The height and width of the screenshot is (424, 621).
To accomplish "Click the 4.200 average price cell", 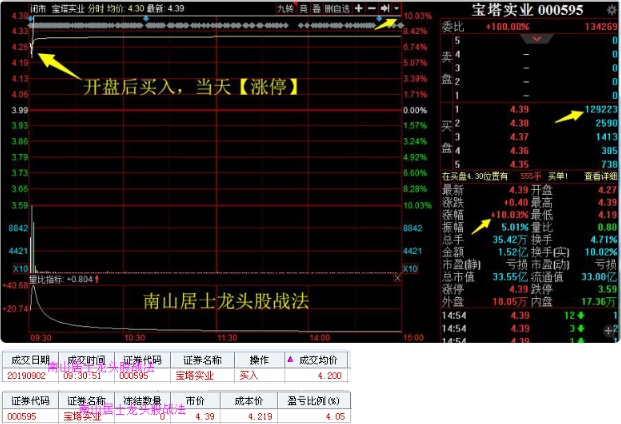I will pos(330,375).
